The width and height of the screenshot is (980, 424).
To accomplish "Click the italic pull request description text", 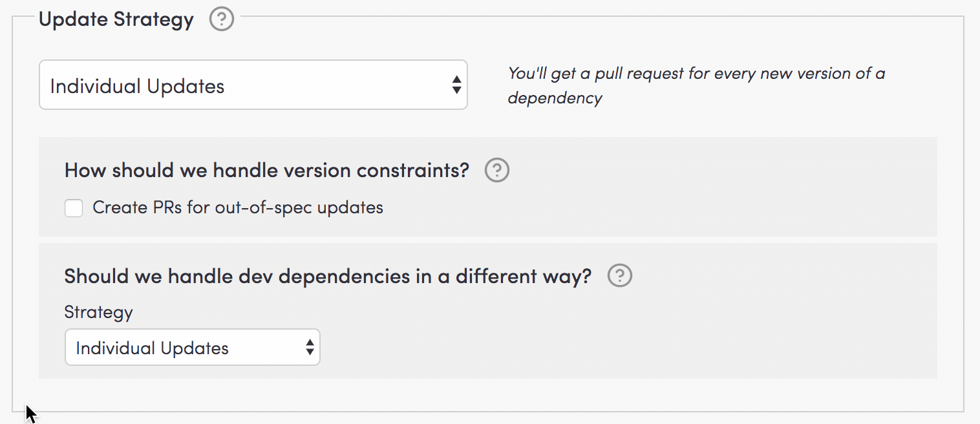I will point(696,74).
